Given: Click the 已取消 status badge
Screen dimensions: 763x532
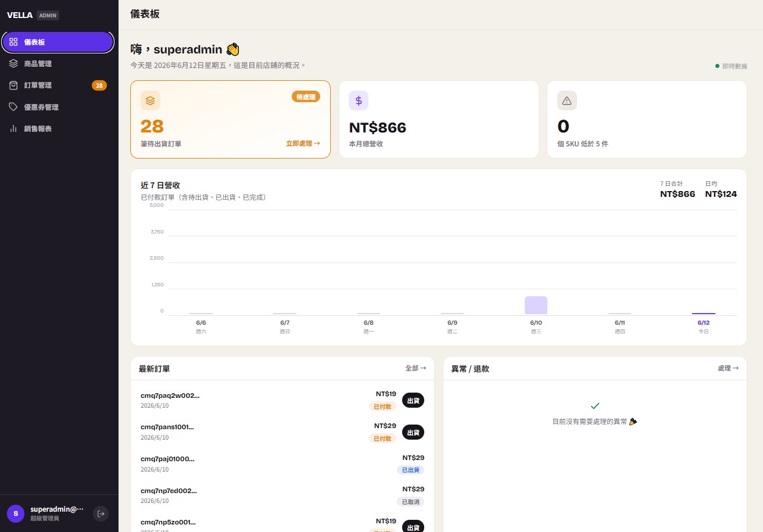Looking at the screenshot, I should (411, 502).
